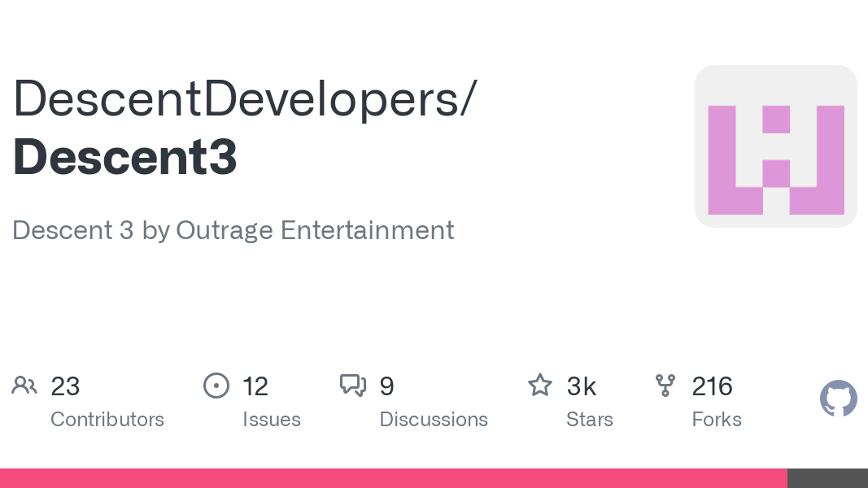Click the Discussions speech bubbles icon

click(353, 386)
